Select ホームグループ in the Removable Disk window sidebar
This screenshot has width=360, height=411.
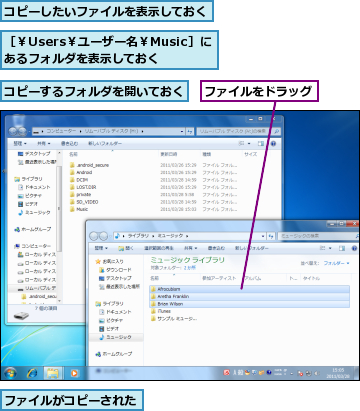tap(33, 229)
